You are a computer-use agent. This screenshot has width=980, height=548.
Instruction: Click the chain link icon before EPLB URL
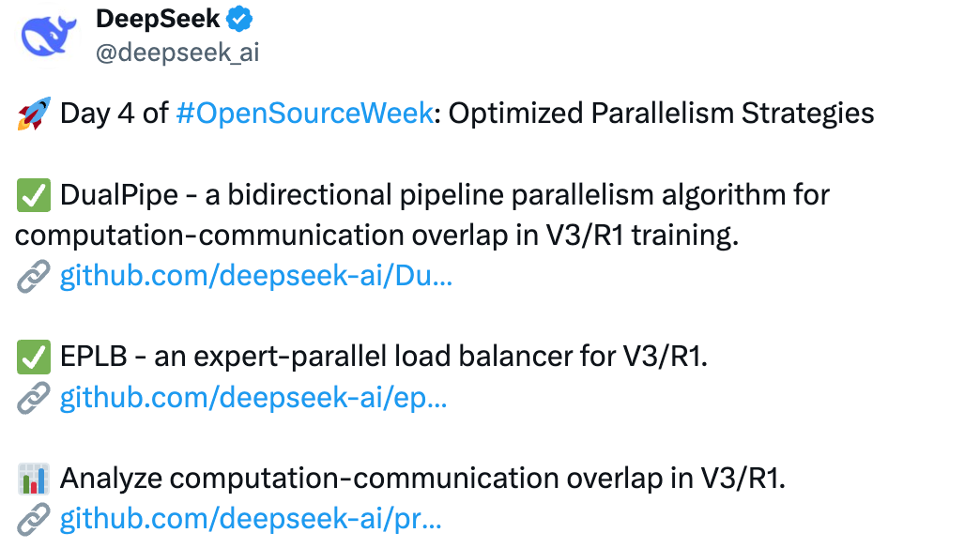click(x=33, y=398)
